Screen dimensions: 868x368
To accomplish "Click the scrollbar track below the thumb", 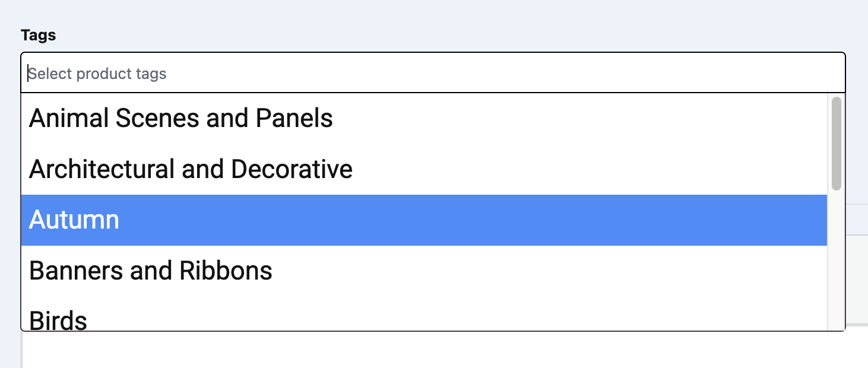I will (x=836, y=261).
